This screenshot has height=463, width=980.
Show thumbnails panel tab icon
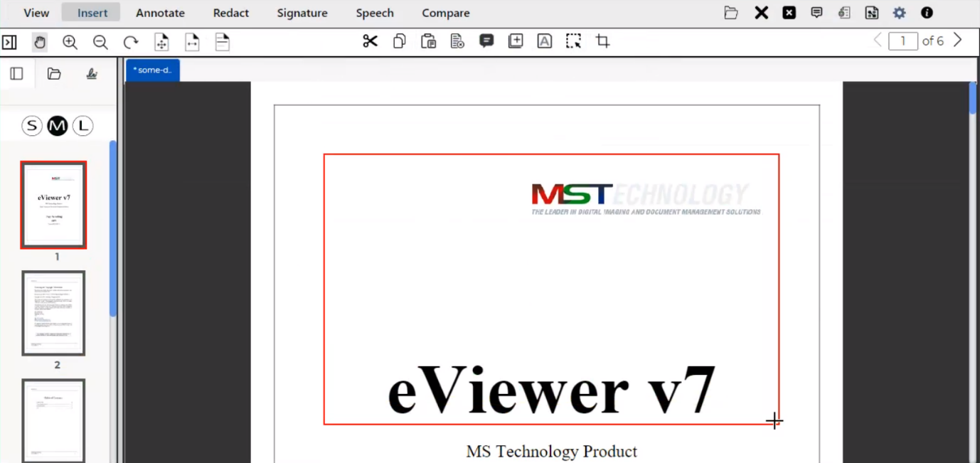pyautogui.click(x=17, y=74)
